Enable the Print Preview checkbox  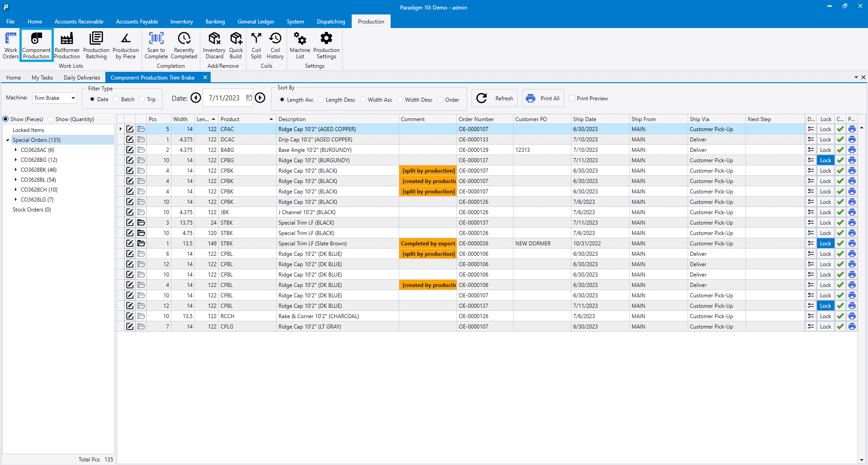(572, 99)
